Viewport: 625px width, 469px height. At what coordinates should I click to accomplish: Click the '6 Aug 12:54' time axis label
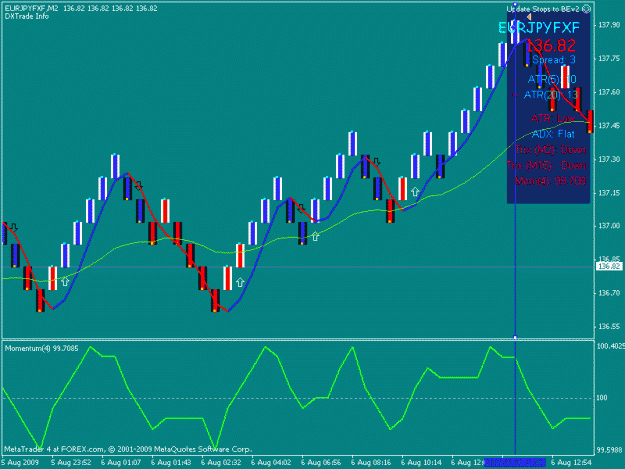pyautogui.click(x=571, y=463)
